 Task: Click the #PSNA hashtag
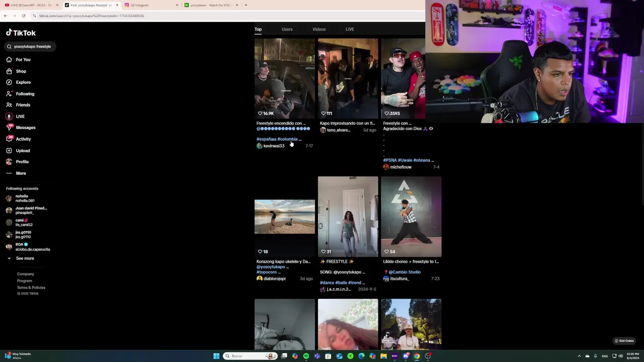(390, 160)
